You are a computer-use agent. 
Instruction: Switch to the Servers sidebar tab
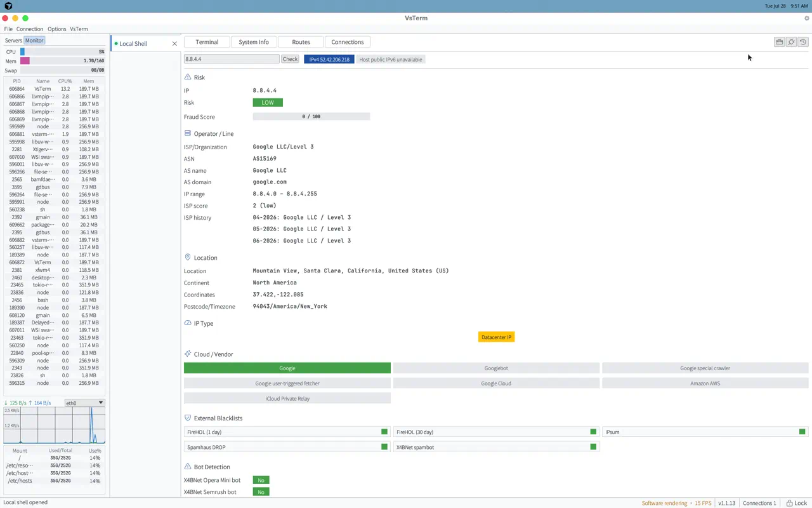point(13,41)
